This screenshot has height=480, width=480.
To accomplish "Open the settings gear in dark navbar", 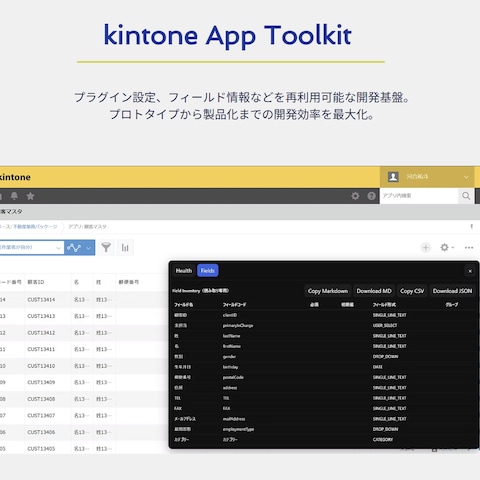I will [x=355, y=196].
